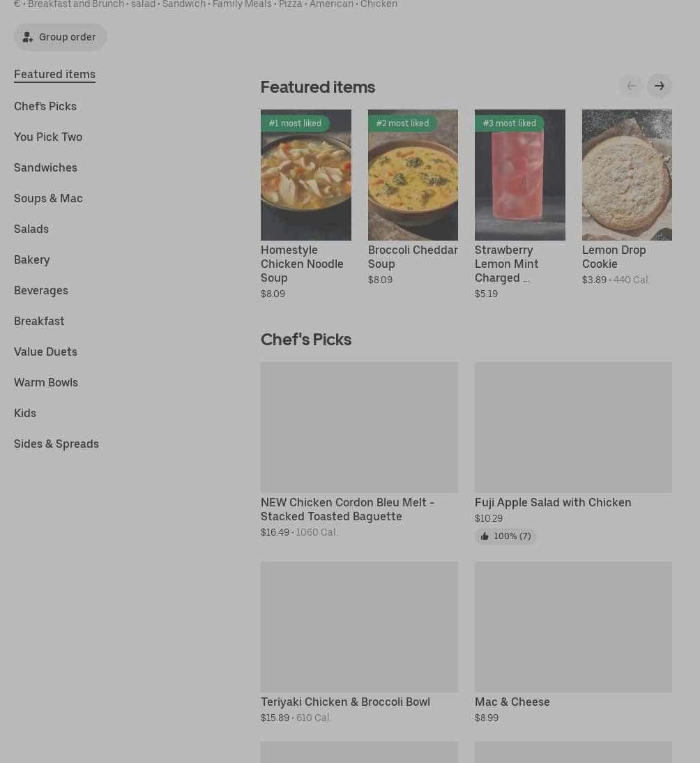Open Teriyaki Chicken & Broccoli Bowl item
This screenshot has height=763, width=700.
click(359, 642)
